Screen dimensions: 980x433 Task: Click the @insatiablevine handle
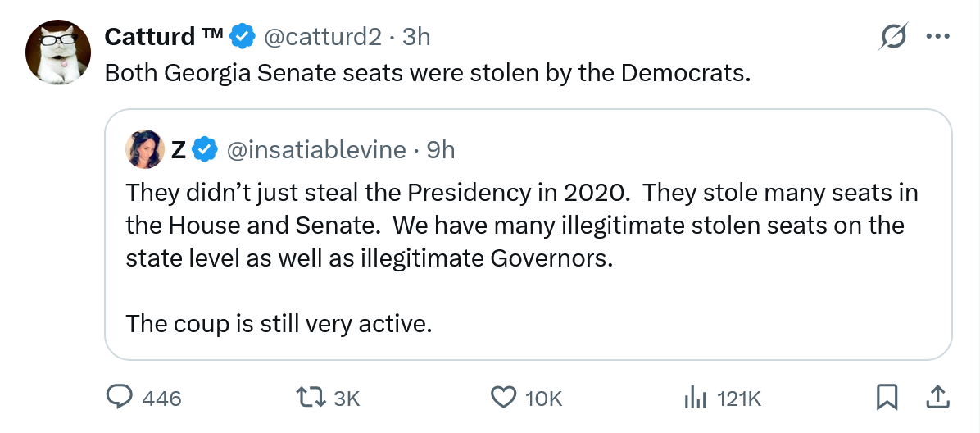coord(315,149)
